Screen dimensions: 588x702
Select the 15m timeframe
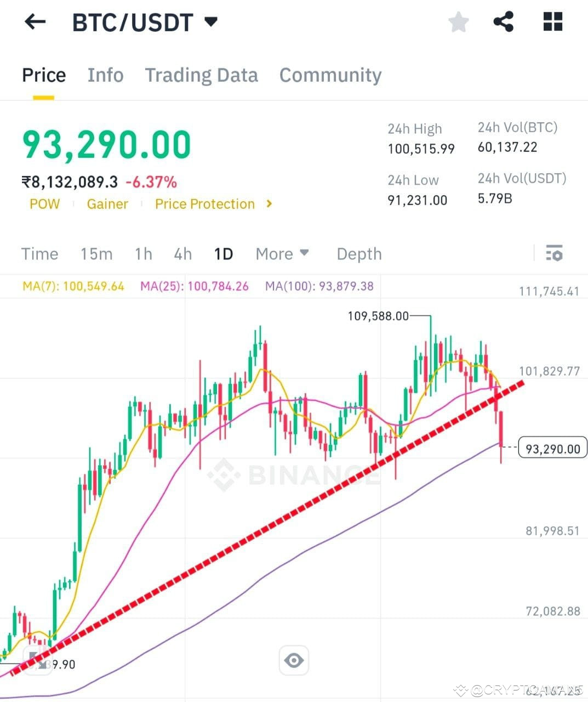96,254
